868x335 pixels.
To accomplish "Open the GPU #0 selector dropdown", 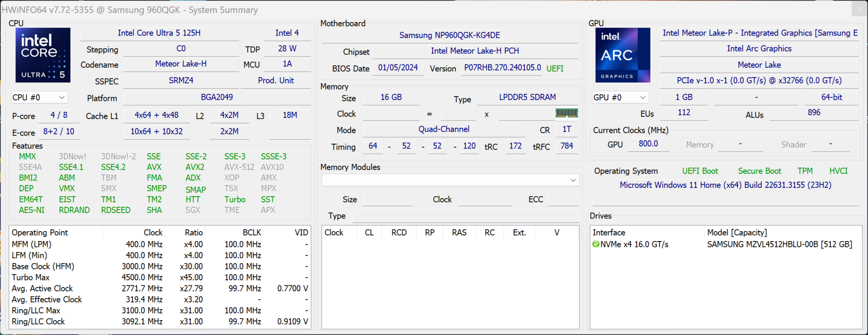I will tap(620, 98).
